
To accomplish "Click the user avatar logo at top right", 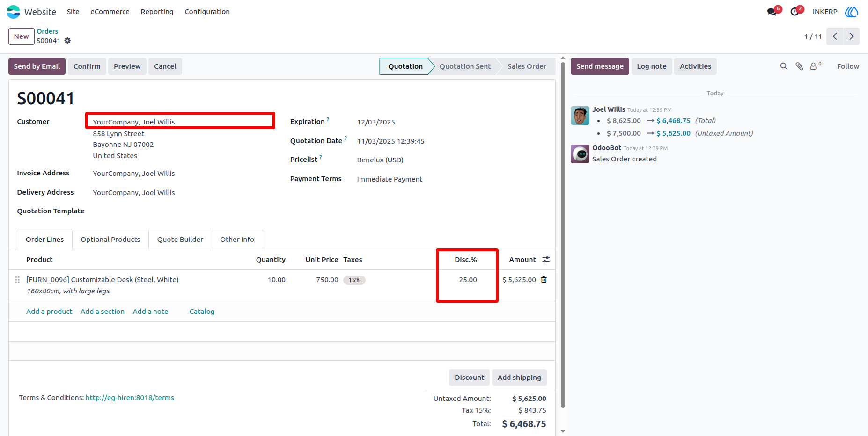I will 852,12.
